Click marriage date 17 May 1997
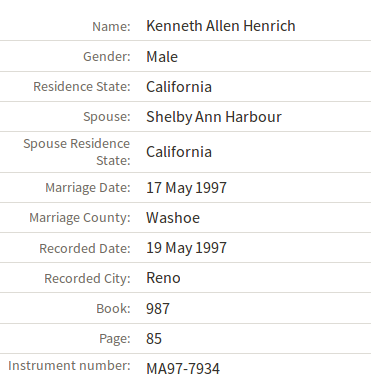 186,188
